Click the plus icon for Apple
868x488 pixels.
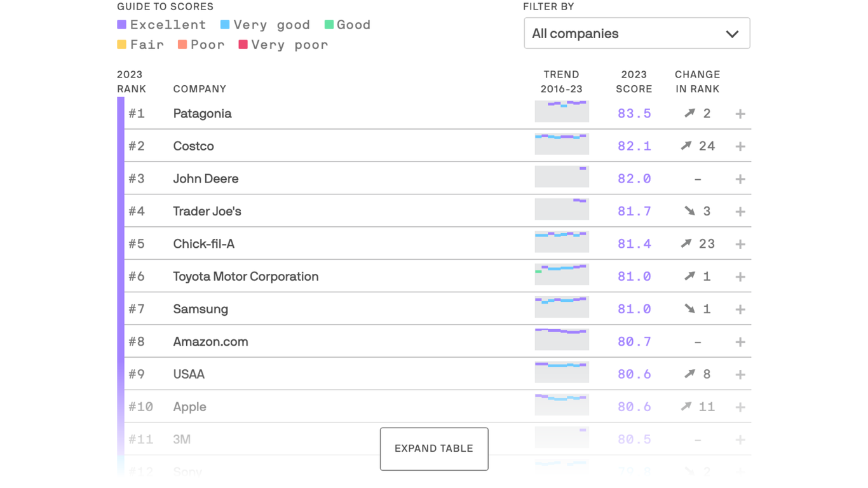[x=740, y=407]
